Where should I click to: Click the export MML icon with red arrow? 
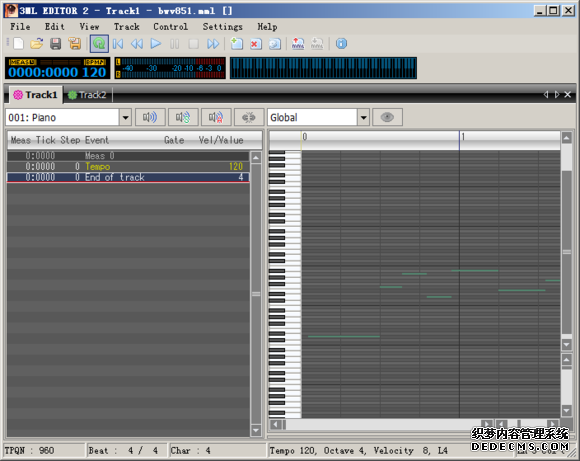pos(298,44)
